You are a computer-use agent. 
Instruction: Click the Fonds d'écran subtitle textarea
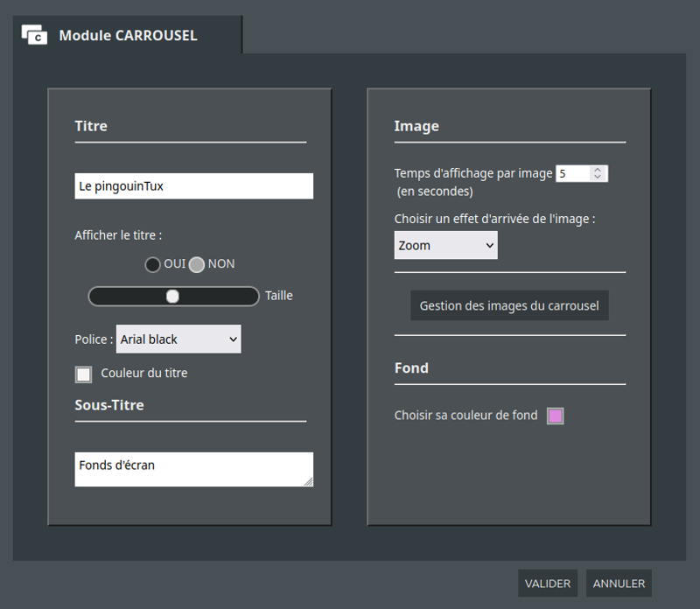[193, 469]
